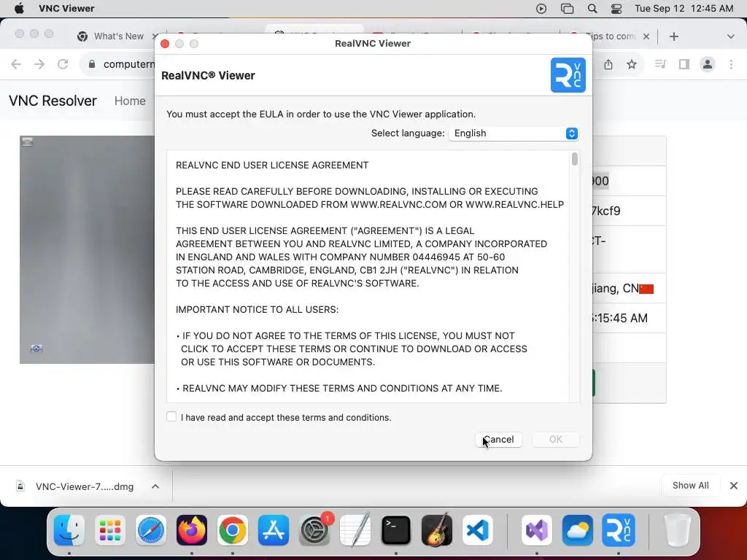
Task: Open the Apple menu
Action: pos(19,9)
